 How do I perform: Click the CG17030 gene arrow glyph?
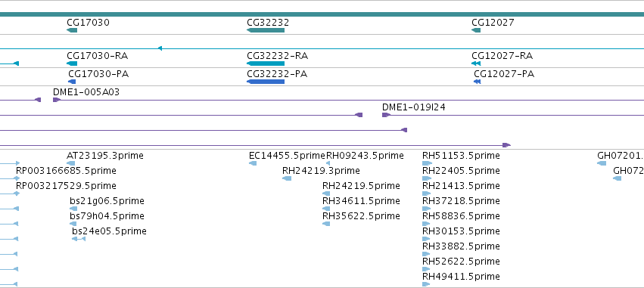pos(72,30)
